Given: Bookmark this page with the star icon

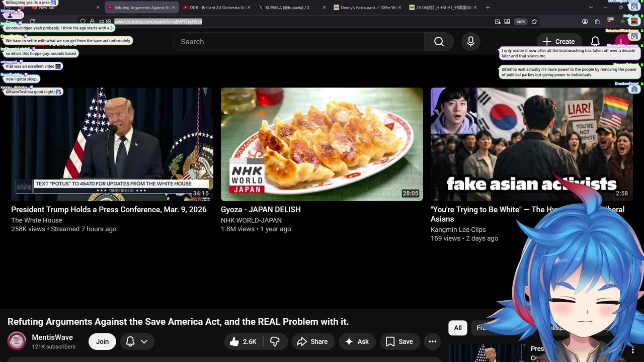Looking at the screenshot, I should click(534, 22).
